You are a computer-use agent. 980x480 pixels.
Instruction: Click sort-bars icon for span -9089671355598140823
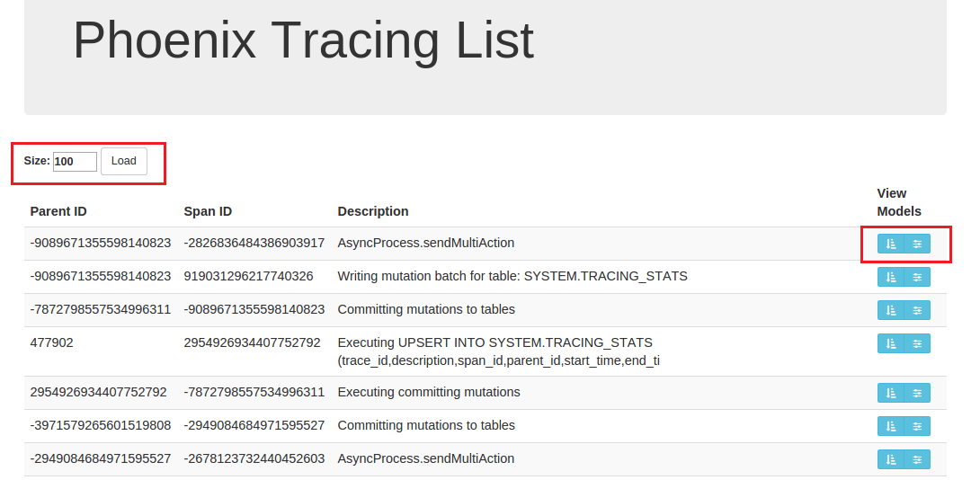(891, 310)
